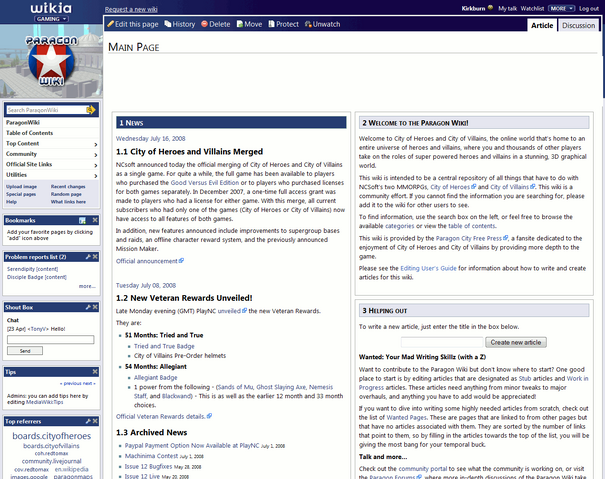Show next tip in Tips widget
Viewport: 605px width, 479px height.
tap(89, 383)
